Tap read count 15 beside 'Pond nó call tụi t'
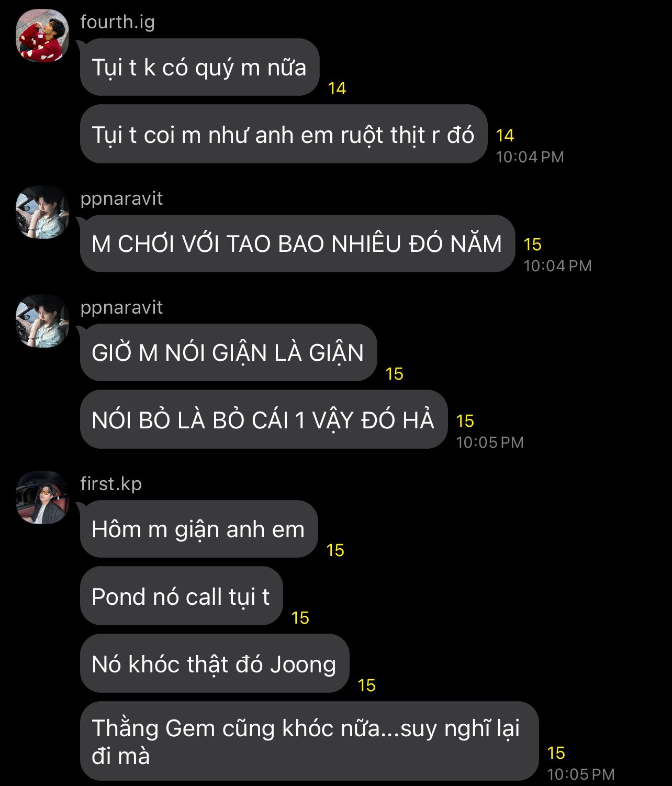The width and height of the screenshot is (672, 786). pos(300,618)
